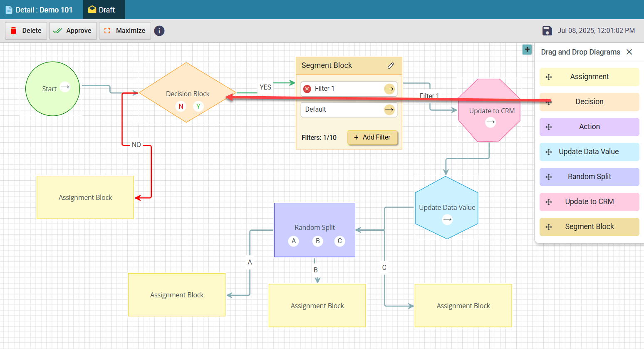Screen dimensions: 644x349
Task: Click the teal plus panel toggle icon
Action: click(x=527, y=50)
